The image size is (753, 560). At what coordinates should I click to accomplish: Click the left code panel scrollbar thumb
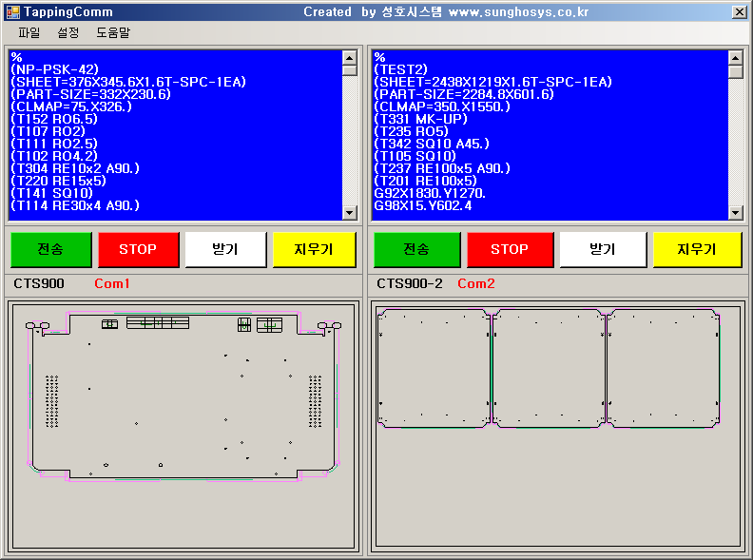tap(350, 70)
